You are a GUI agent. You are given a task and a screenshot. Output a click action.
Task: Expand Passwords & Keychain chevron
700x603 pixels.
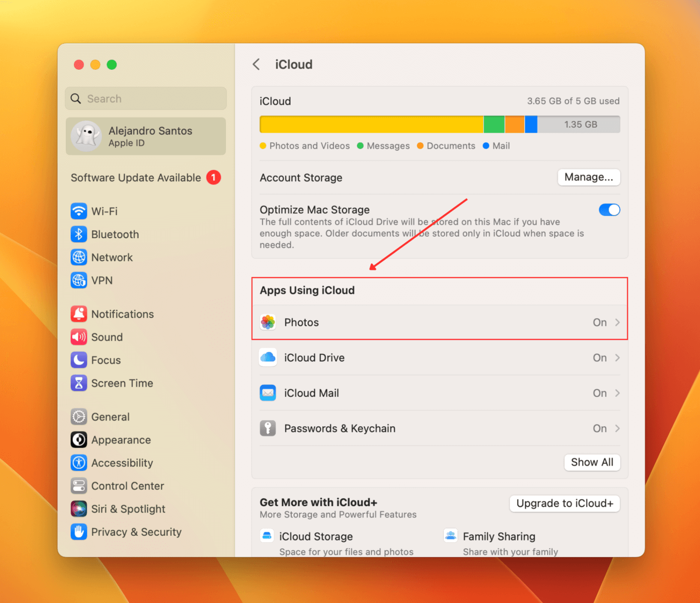point(617,428)
